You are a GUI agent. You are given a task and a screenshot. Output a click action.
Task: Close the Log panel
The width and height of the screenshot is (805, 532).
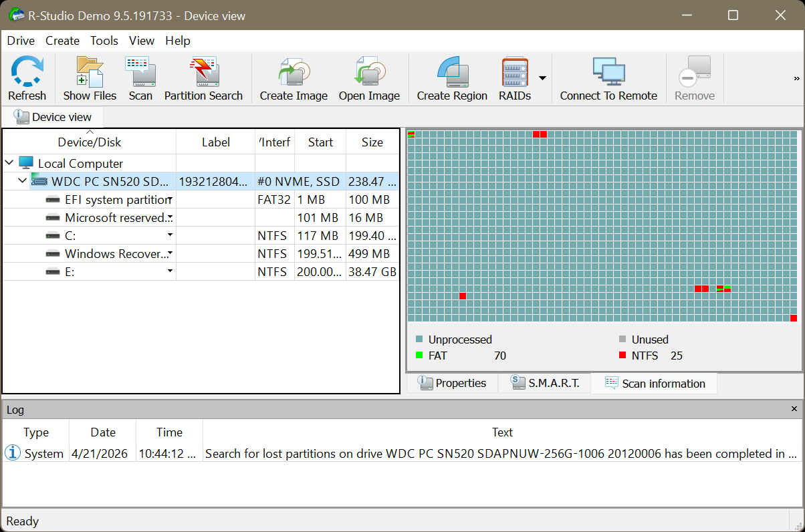[x=794, y=409]
